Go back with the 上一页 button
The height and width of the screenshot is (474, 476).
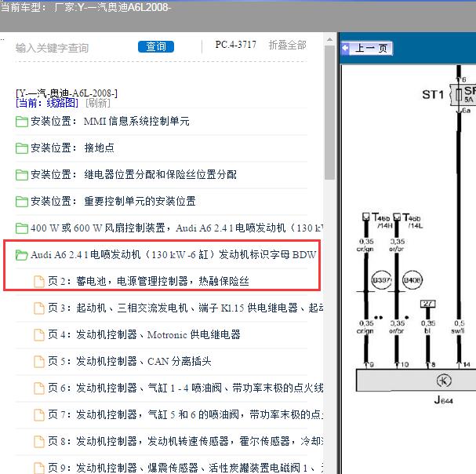coord(367,48)
